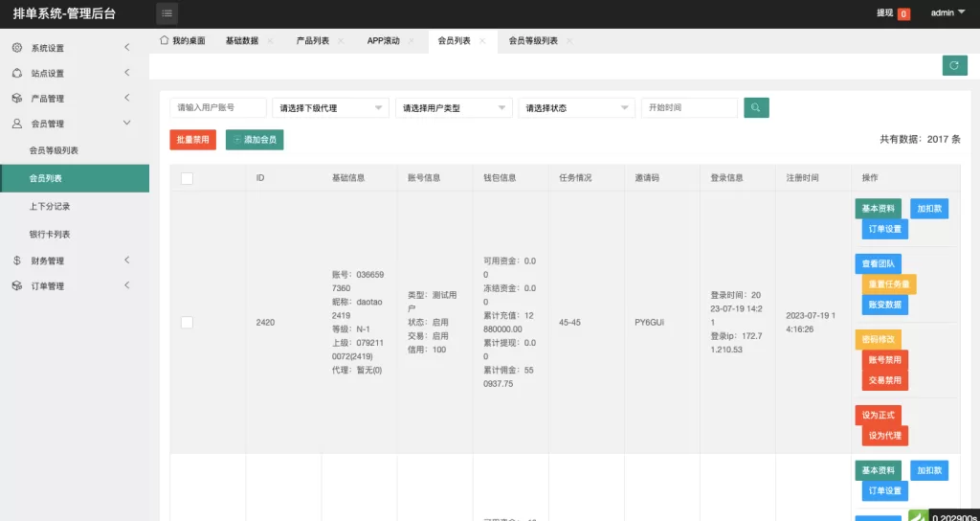Close the 基础数据 tab
This screenshot has height=521, width=980.
[x=270, y=41]
